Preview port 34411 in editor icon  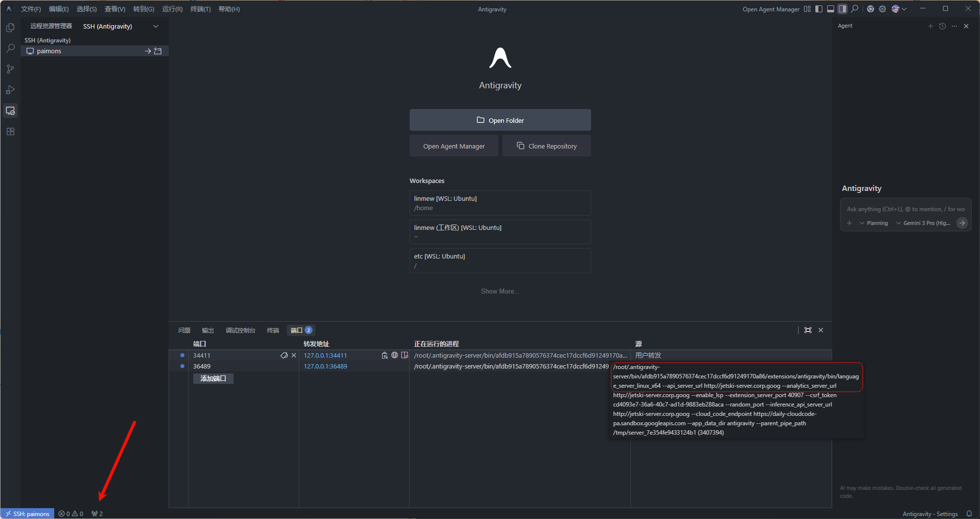click(x=405, y=355)
